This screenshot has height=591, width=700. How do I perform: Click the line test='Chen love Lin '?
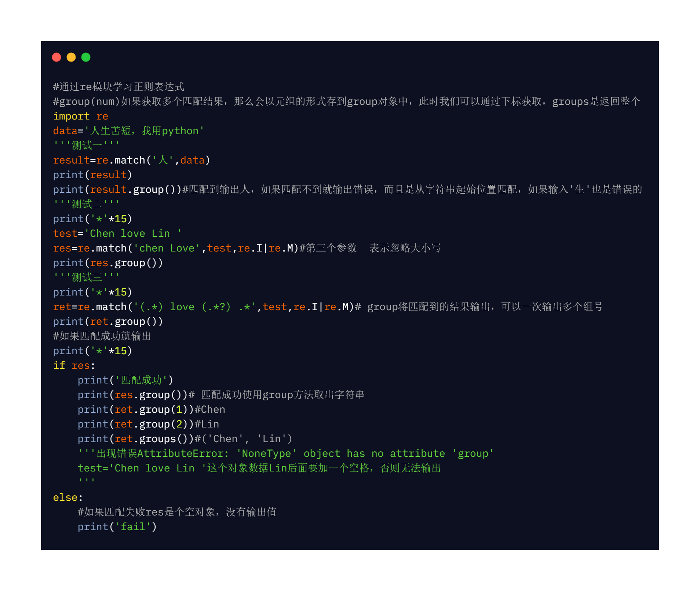[x=117, y=233]
